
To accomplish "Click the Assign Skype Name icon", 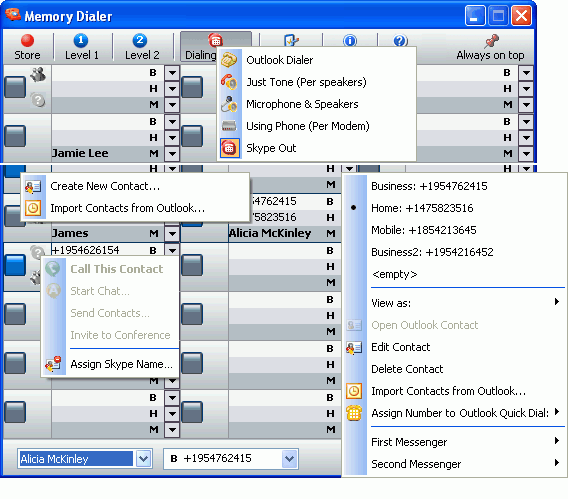I will coord(53,364).
